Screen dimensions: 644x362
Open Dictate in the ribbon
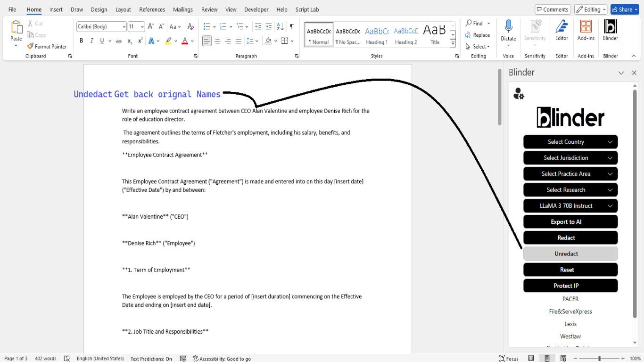coord(508,30)
